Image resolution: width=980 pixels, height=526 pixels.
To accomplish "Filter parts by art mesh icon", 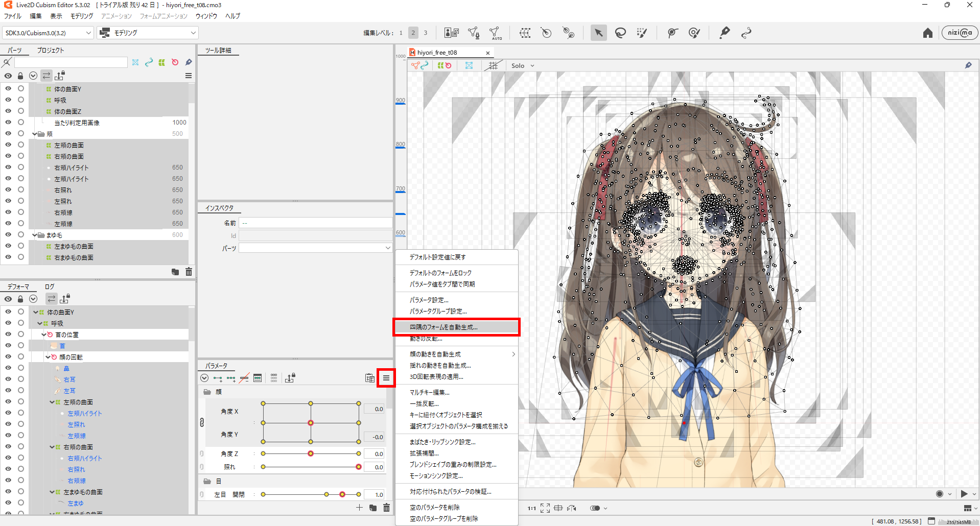I will coord(135,62).
